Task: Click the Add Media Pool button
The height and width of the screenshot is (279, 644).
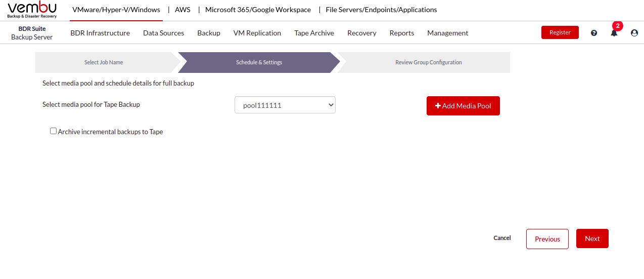Action: click(x=463, y=106)
